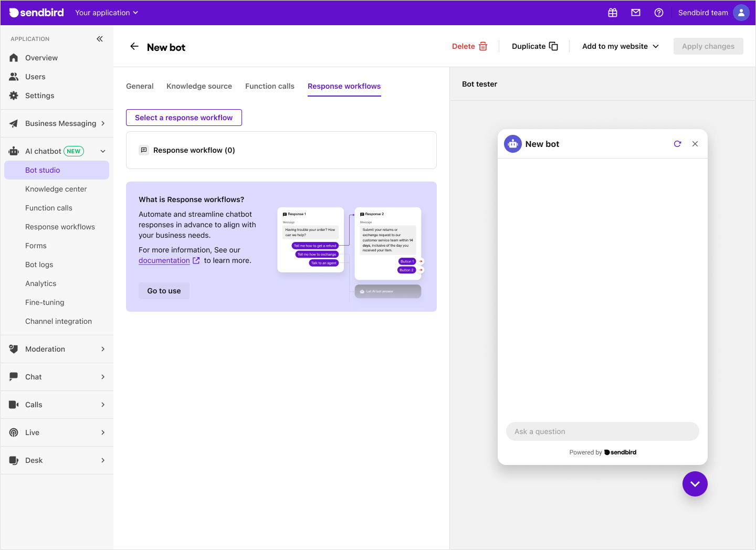Collapse the sidebar with double-chevron icon
Image resolution: width=756 pixels, height=550 pixels.
100,39
